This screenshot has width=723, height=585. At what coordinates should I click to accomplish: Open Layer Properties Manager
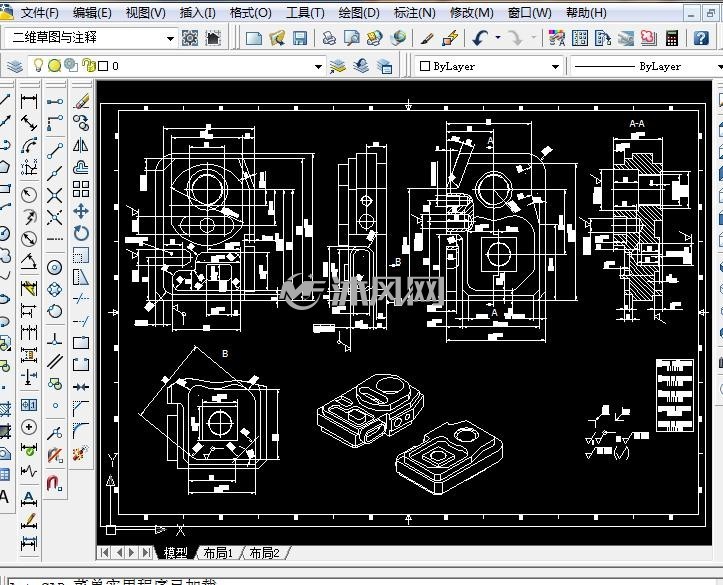point(15,66)
